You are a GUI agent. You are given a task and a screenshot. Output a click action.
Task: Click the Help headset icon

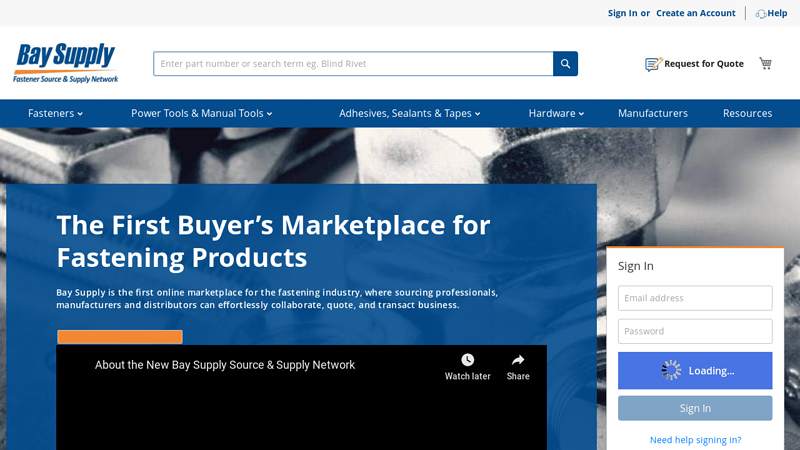coord(761,14)
